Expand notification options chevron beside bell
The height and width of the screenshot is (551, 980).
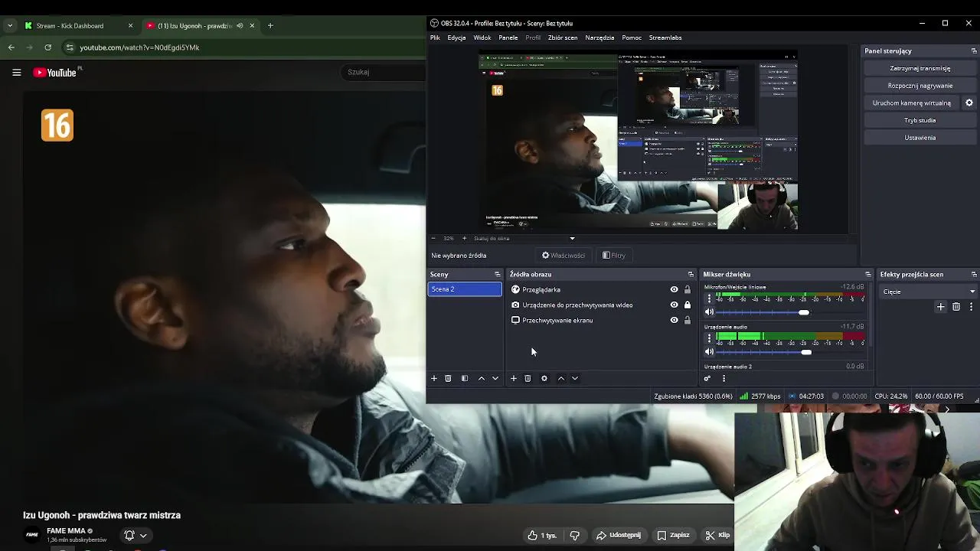point(143,535)
